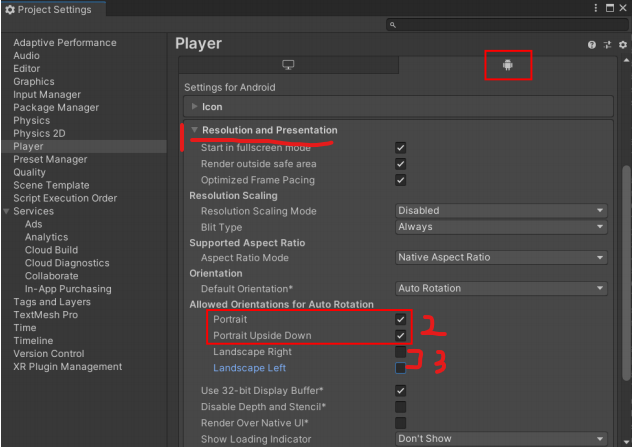The width and height of the screenshot is (632, 447).
Task: Open Cloud Build under Services
Action: click(x=51, y=250)
